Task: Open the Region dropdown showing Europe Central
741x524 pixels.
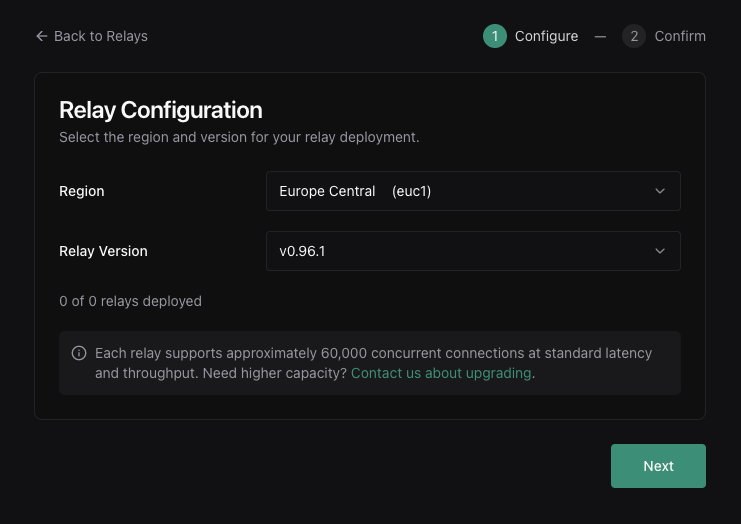Action: click(x=473, y=191)
